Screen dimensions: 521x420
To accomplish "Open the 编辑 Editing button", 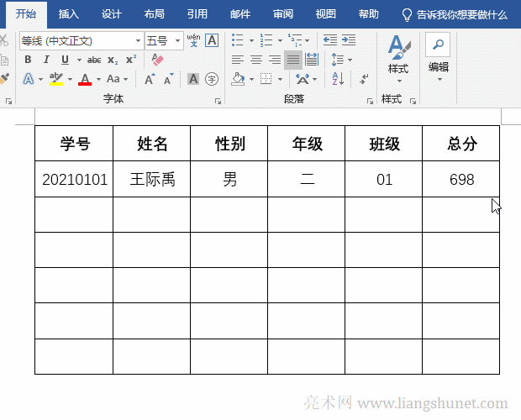I will click(x=439, y=58).
